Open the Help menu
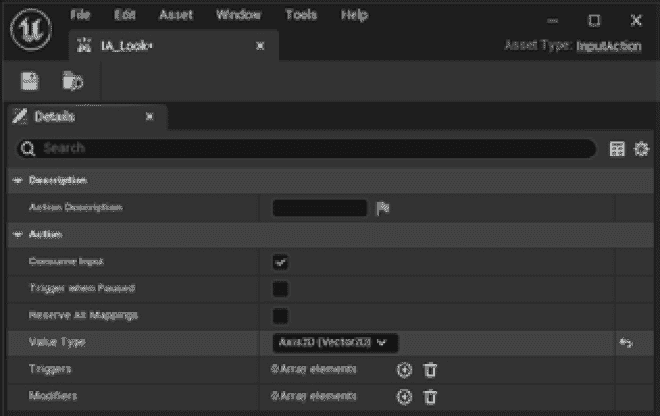 click(354, 15)
